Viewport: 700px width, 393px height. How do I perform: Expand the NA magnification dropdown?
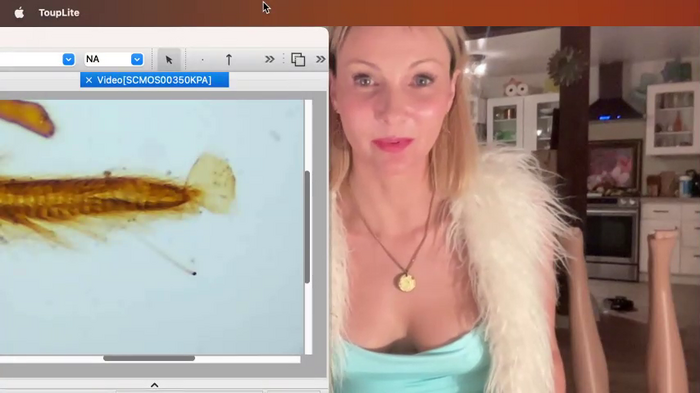[x=137, y=59]
